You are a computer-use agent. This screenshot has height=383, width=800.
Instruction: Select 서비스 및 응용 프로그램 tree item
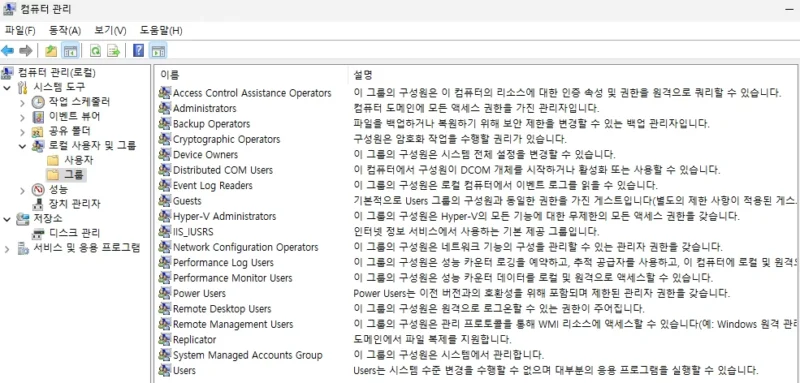click(87, 248)
